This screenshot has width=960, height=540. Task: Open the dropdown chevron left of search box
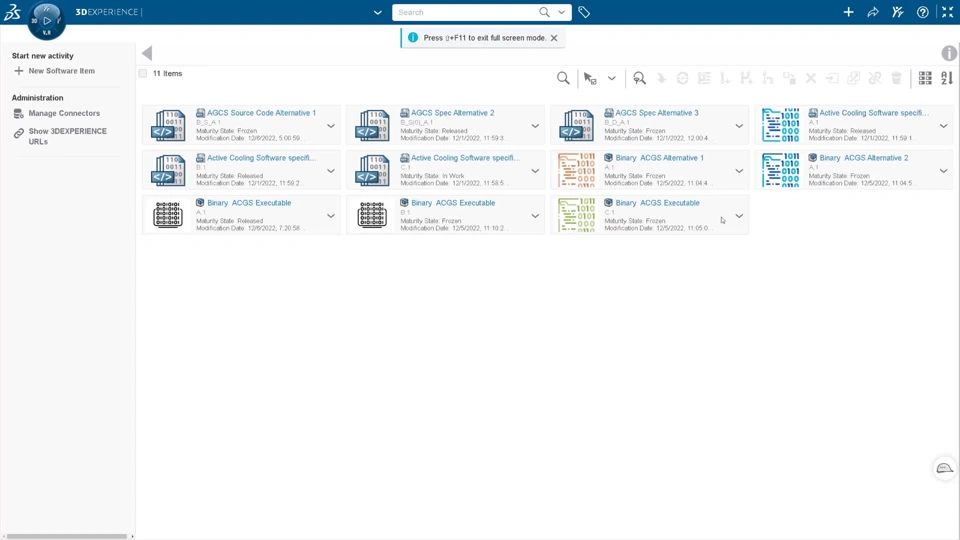pos(378,12)
